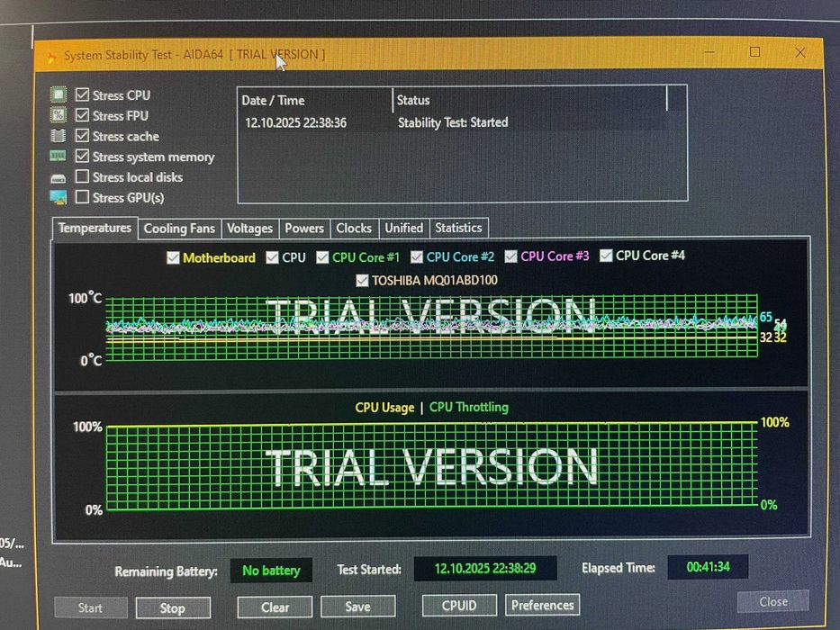Enable the Stress local disks checkbox
The image size is (840, 630).
click(82, 176)
